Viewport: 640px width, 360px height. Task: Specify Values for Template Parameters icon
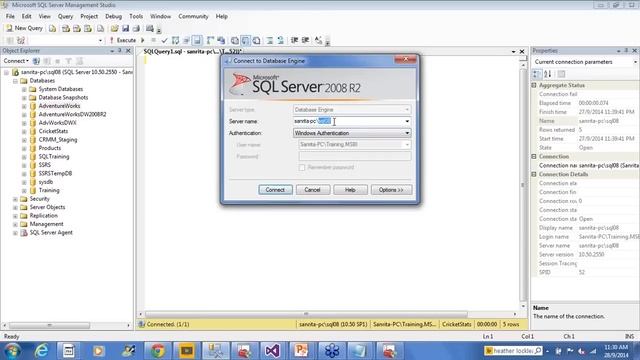pyautogui.click(x=318, y=40)
